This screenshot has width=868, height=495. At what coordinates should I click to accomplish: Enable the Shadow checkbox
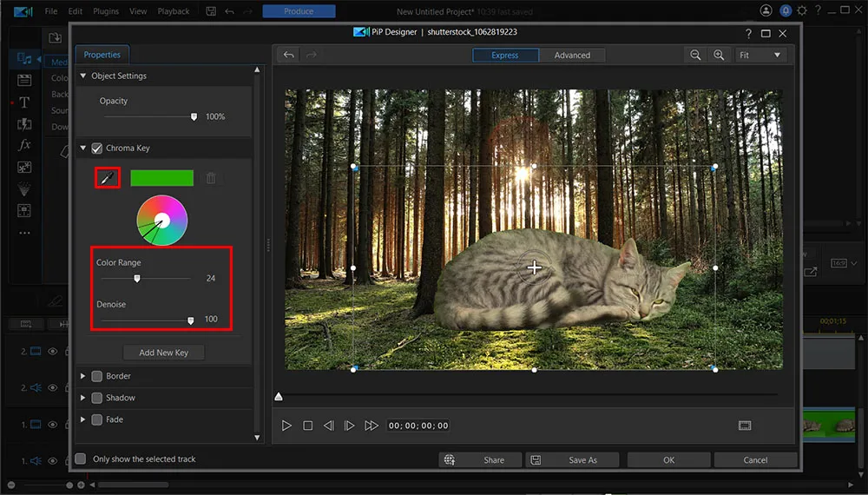[97, 398]
